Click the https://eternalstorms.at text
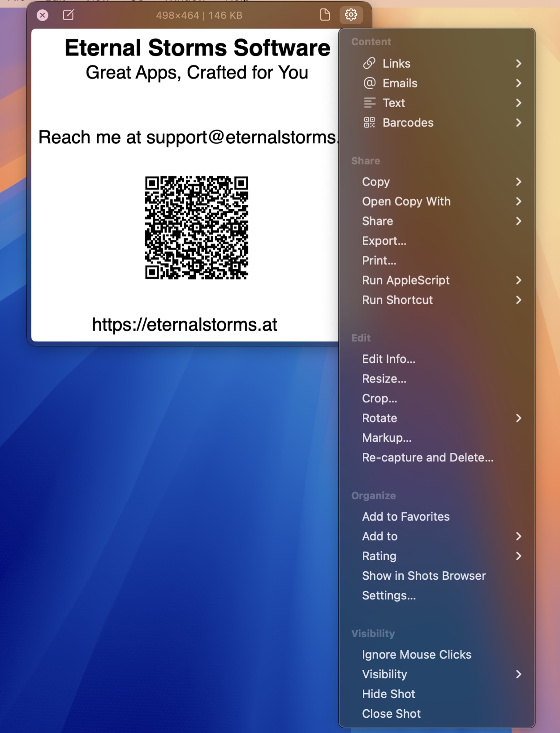Screen dimensions: 560x733 pos(185,325)
